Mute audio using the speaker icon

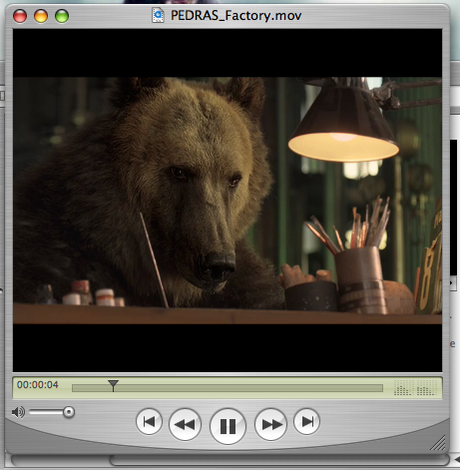(x=18, y=412)
